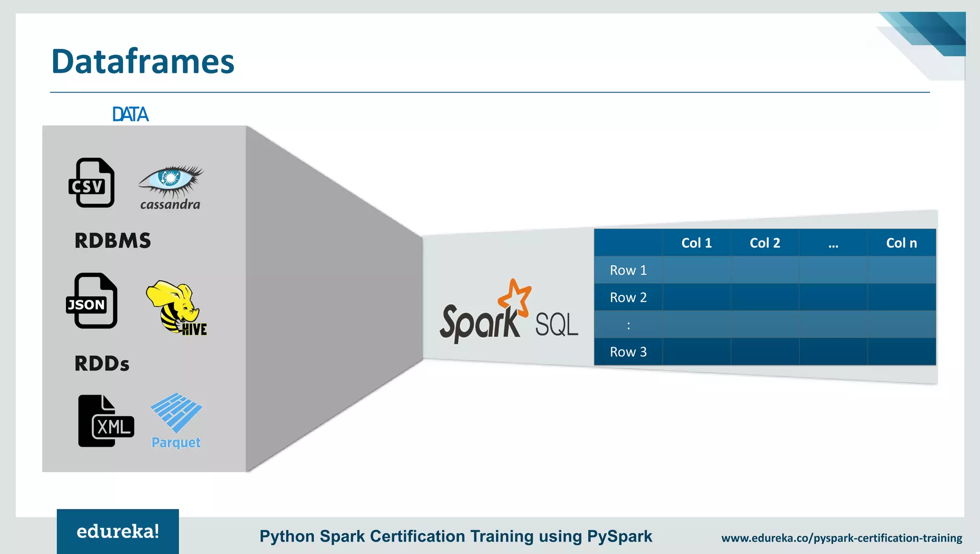Click the Row 3 table cell
Viewport: 980px width, 554px height.
tap(628, 352)
